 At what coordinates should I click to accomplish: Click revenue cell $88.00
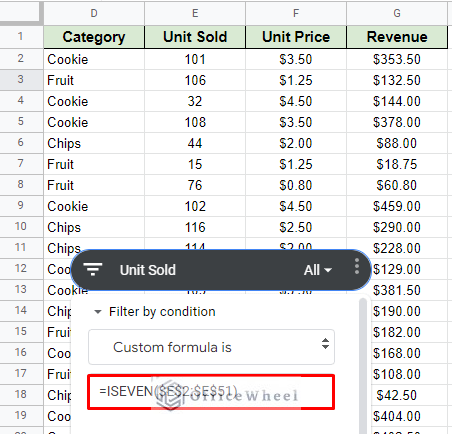pyautogui.click(x=397, y=143)
